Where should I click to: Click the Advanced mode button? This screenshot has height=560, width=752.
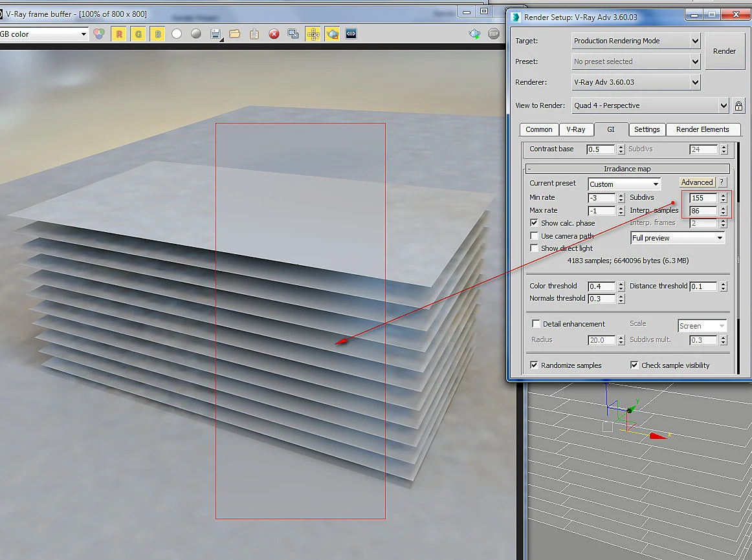tap(697, 182)
